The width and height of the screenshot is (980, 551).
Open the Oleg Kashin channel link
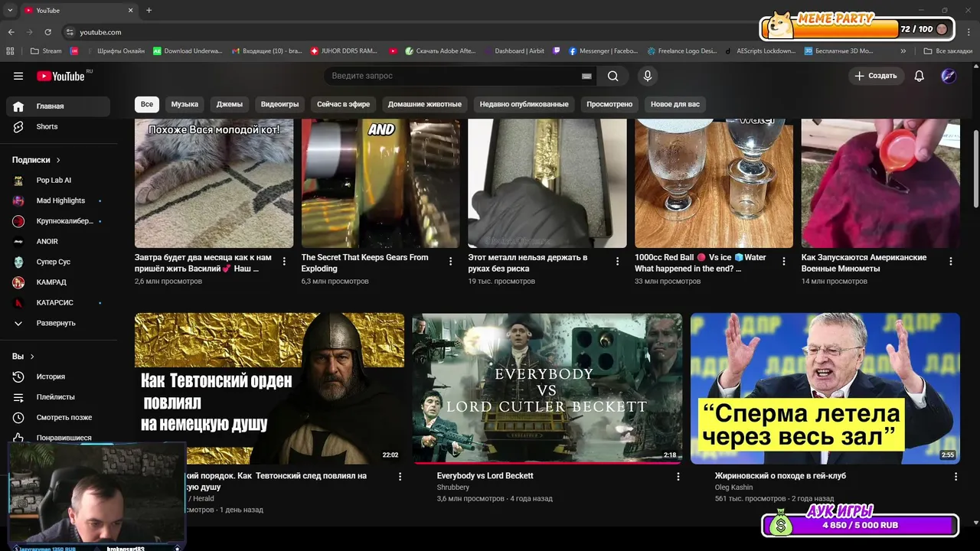click(x=733, y=487)
